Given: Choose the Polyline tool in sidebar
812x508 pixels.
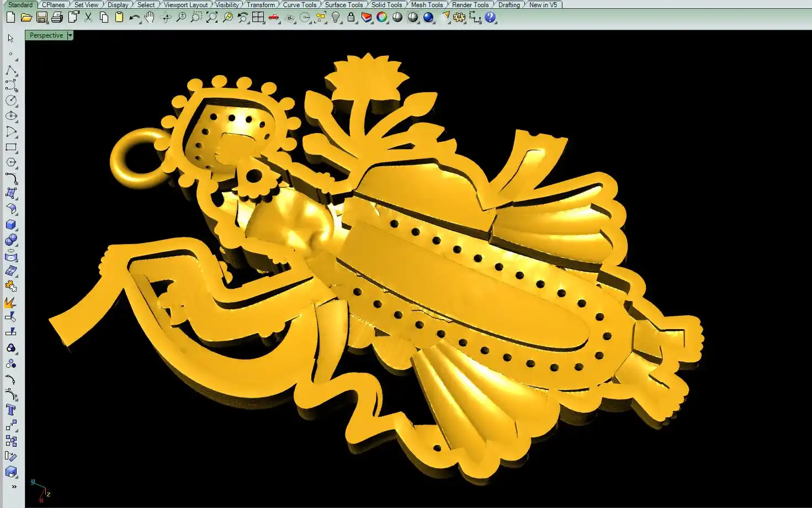Looking at the screenshot, I should [11, 71].
